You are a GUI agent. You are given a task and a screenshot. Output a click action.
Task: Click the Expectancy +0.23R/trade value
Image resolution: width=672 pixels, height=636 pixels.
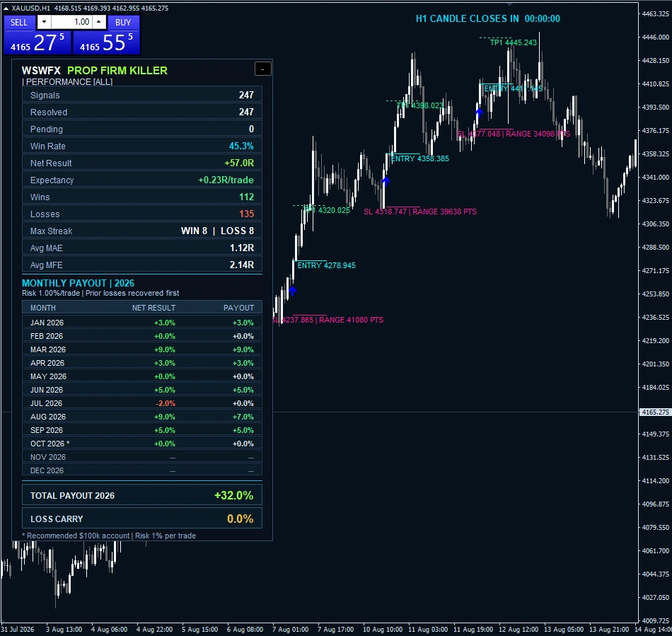(226, 180)
